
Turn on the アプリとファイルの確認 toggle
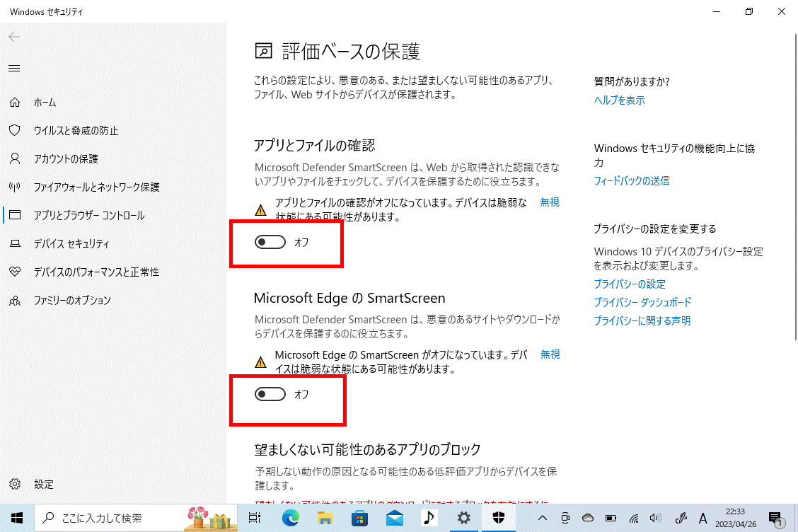coord(270,242)
